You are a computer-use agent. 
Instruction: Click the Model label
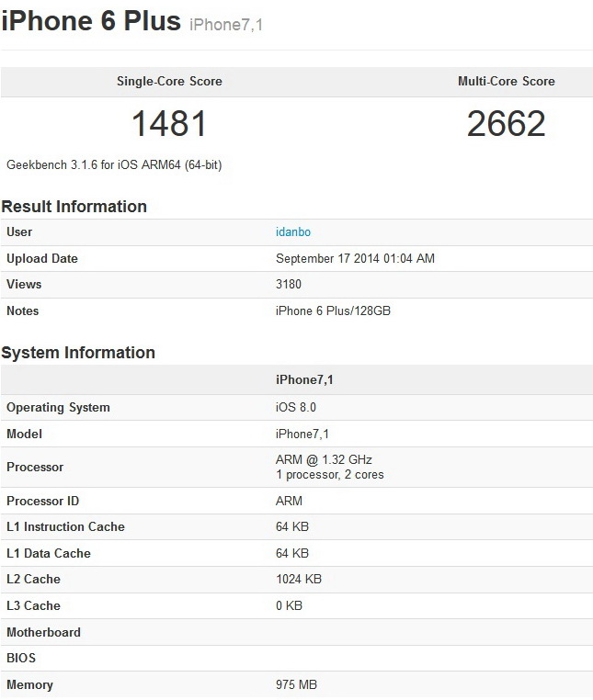24,434
